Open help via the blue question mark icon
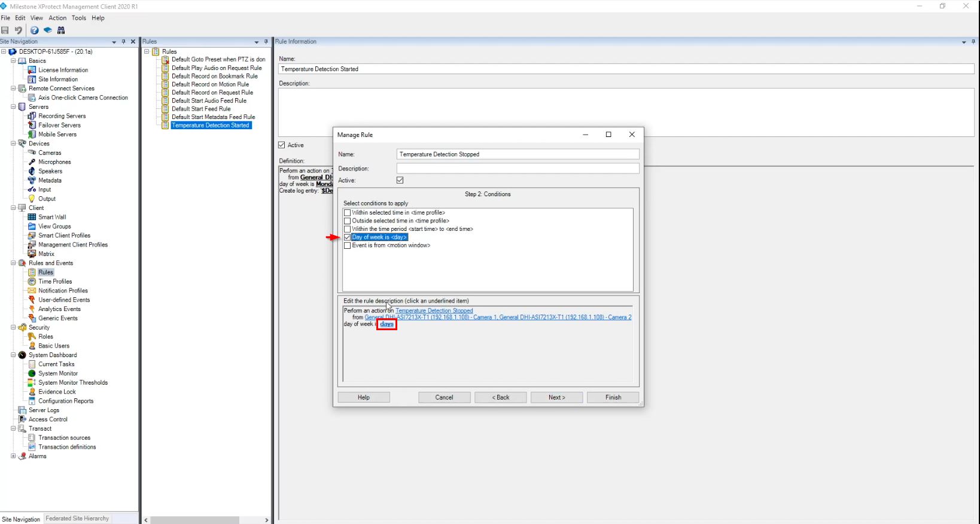The image size is (980, 524). click(x=35, y=30)
